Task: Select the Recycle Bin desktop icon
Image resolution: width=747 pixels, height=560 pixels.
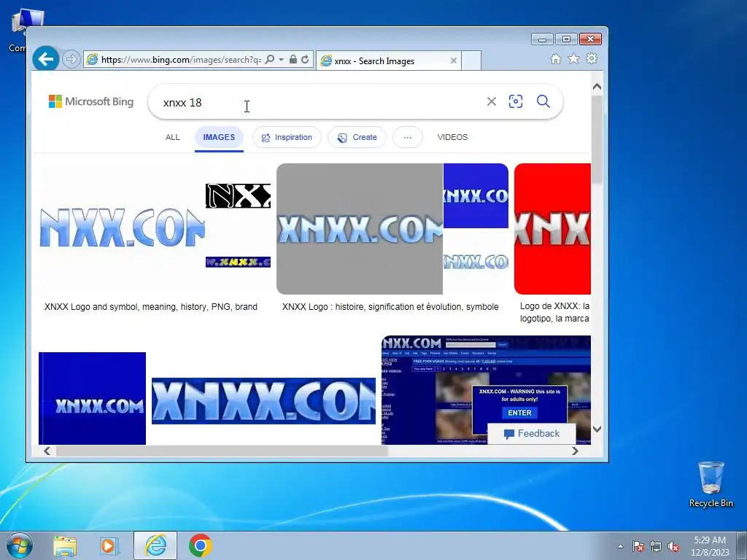Action: (711, 484)
